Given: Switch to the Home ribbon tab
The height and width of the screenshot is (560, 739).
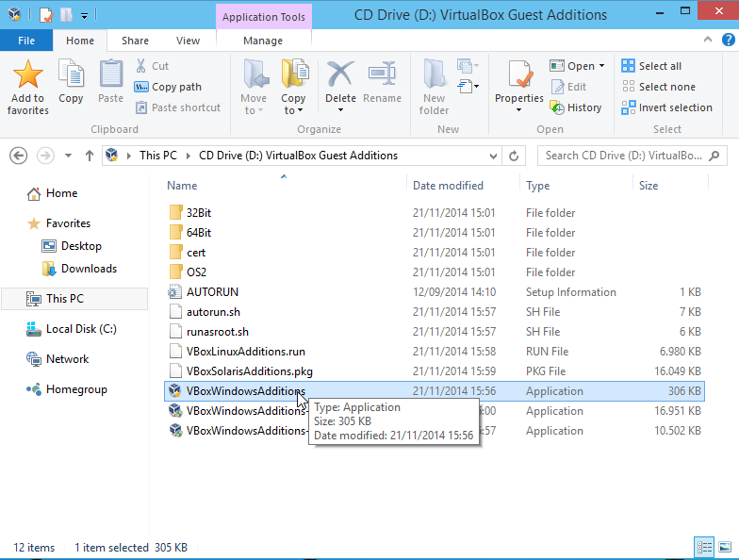Looking at the screenshot, I should click(80, 41).
